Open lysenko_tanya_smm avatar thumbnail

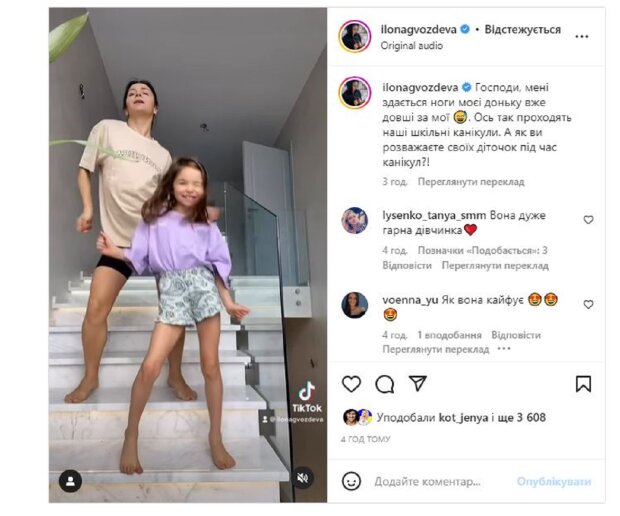pyautogui.click(x=354, y=221)
